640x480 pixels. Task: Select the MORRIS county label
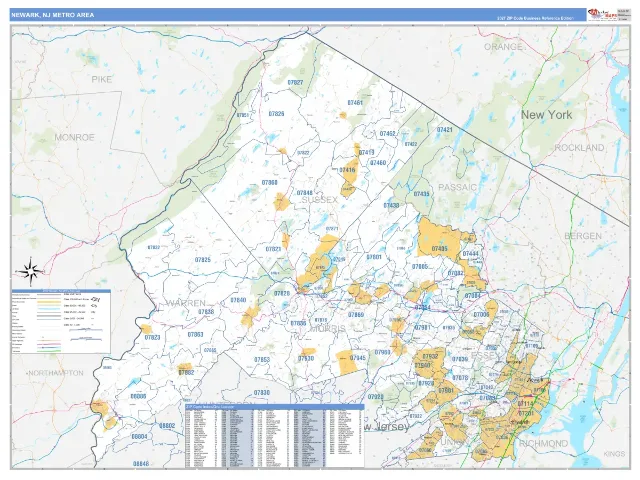coord(328,329)
